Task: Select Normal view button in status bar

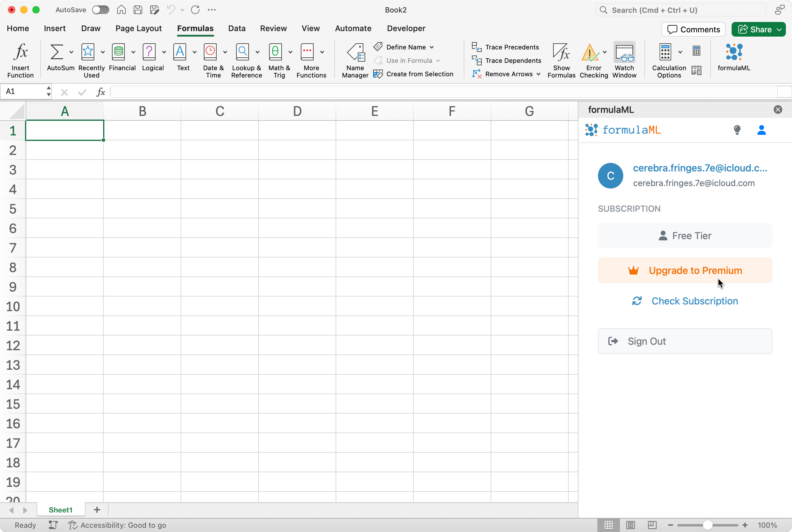Action: [x=609, y=525]
